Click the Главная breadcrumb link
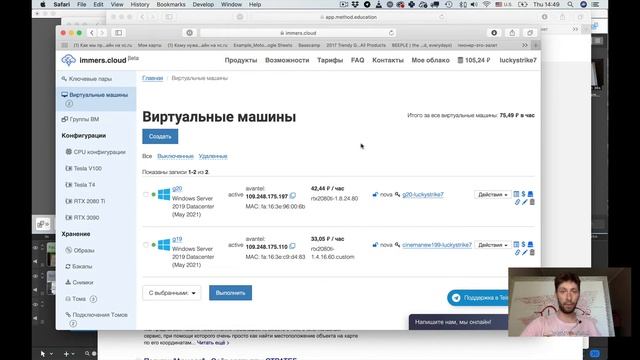This screenshot has width=640, height=360. [152, 78]
